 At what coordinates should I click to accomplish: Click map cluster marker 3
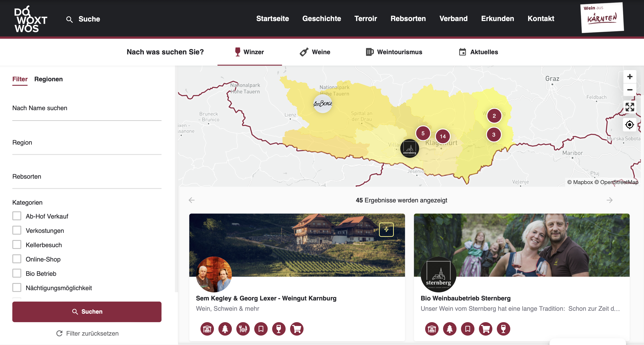tap(493, 135)
